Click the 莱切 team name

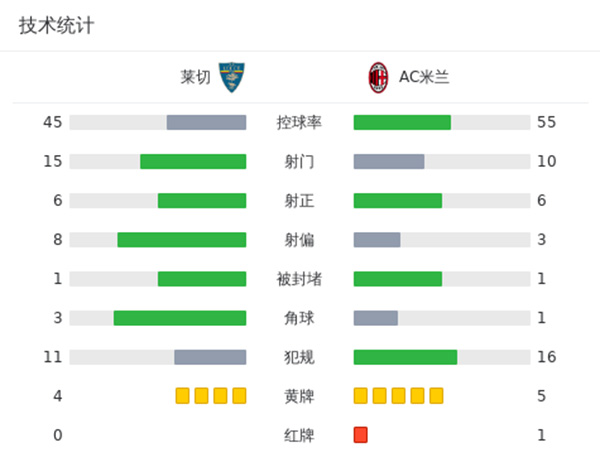(195, 77)
